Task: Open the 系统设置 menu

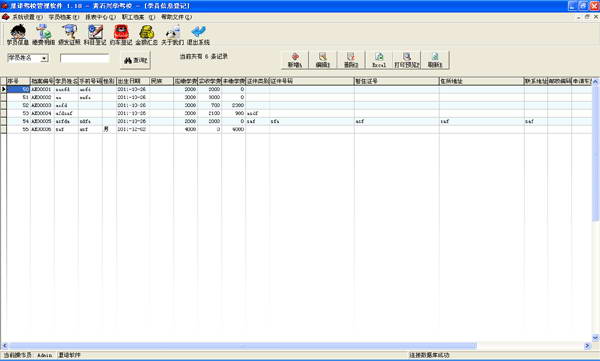Action: tap(23, 17)
